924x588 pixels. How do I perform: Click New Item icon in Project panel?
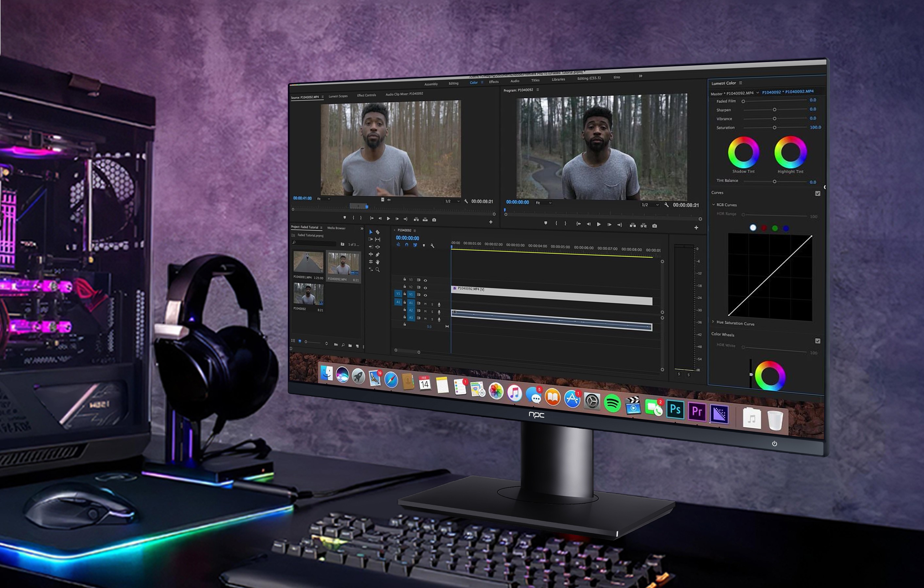[x=357, y=346]
